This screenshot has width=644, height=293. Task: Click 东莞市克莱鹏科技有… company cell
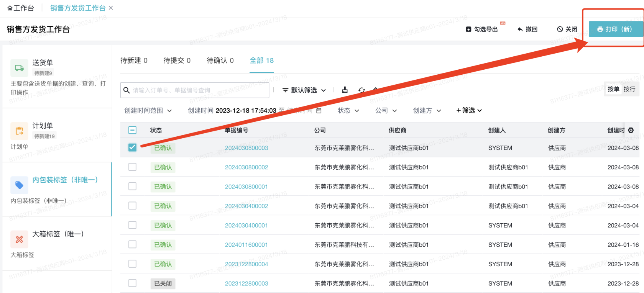coord(344,245)
